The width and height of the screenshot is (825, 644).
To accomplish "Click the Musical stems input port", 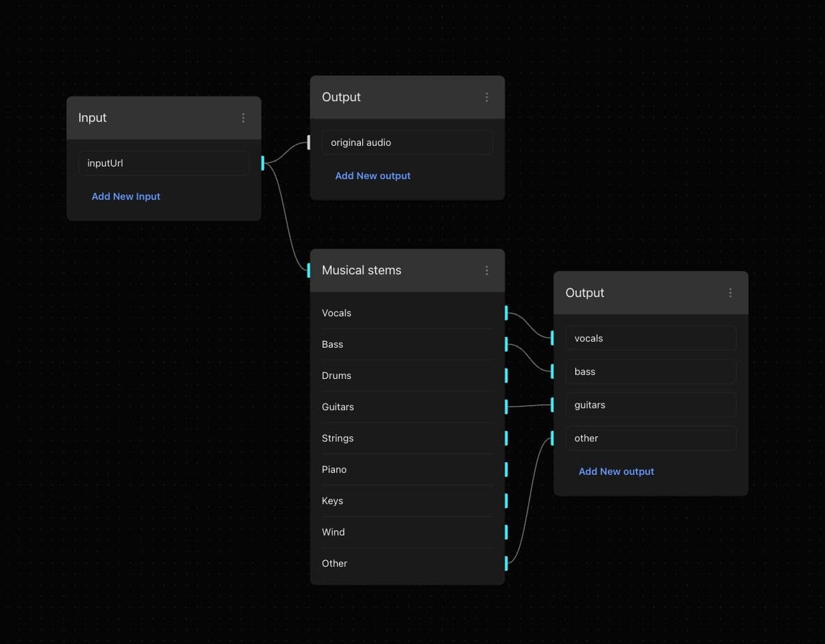I will coord(309,270).
